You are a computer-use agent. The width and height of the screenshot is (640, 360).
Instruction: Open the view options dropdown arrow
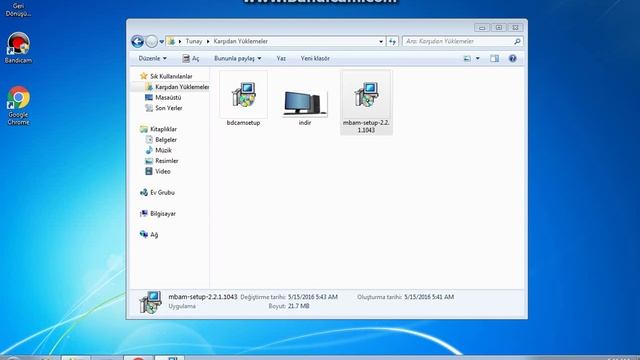click(x=478, y=58)
